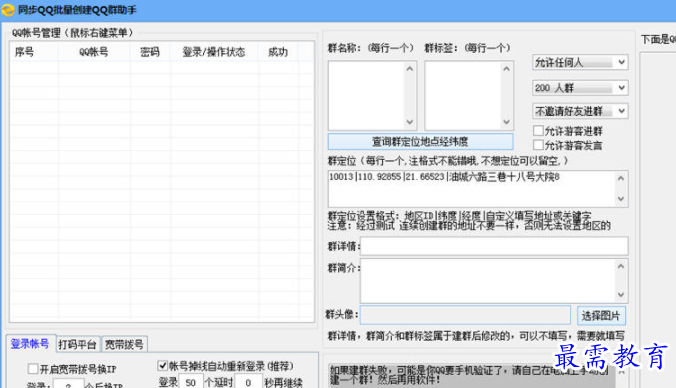Switch to 打码平台 tab

coord(78,344)
